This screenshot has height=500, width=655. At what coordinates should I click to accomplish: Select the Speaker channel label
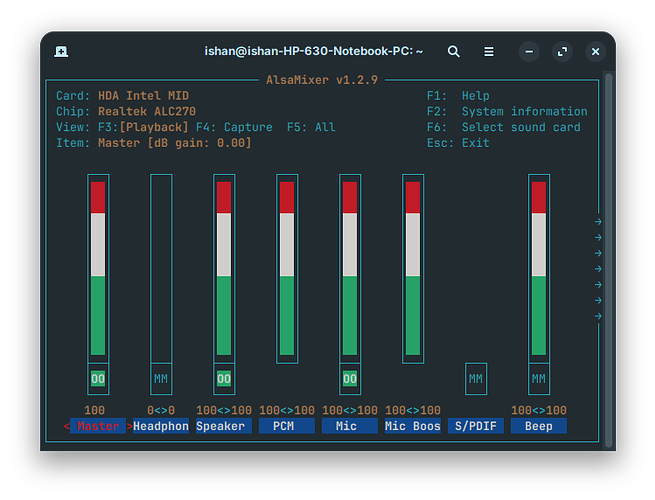click(224, 426)
